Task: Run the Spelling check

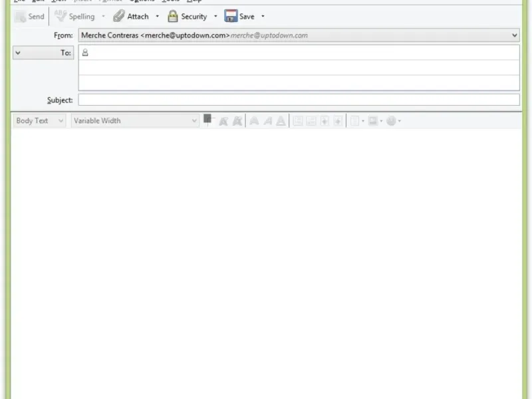Action: (74, 16)
